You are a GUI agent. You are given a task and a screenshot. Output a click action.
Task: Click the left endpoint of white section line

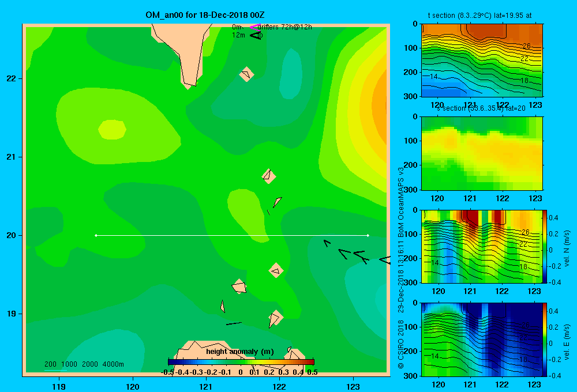pos(96,235)
